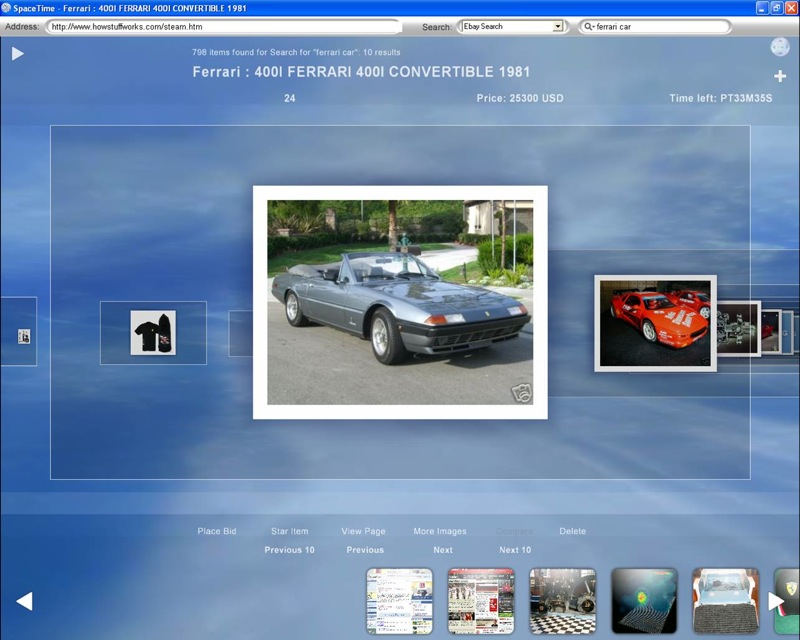The image size is (800, 640).
Task: Select the gray Ferrari convertible main photo
Action: 400,302
